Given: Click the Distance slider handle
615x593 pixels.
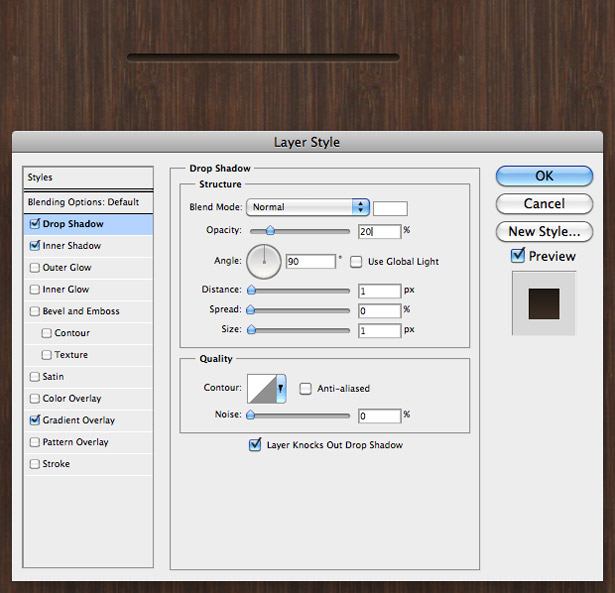Looking at the screenshot, I should (x=251, y=290).
